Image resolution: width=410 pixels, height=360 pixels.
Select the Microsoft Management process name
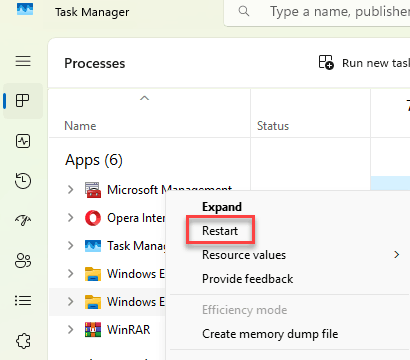coord(169,190)
